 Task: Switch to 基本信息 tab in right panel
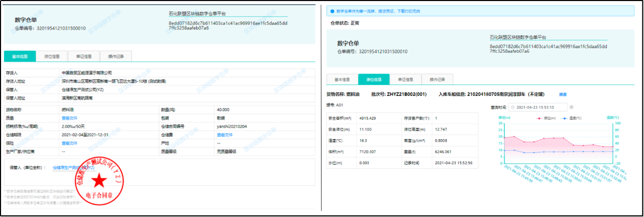click(x=342, y=79)
